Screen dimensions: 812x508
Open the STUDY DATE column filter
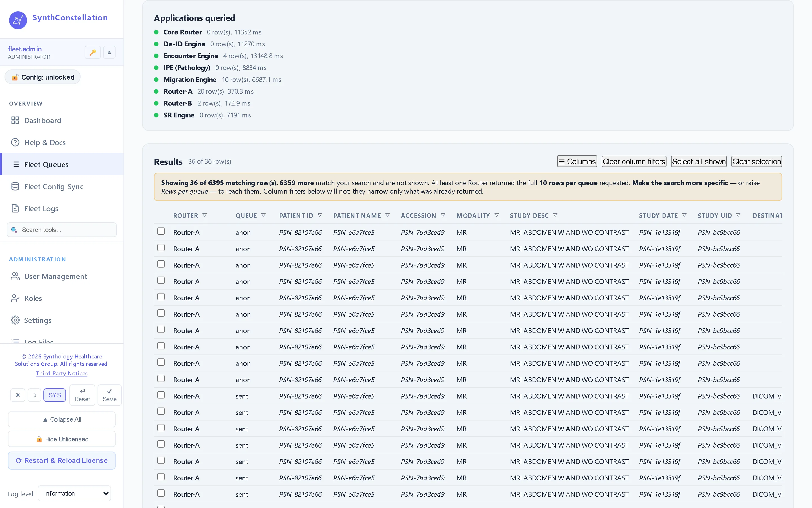click(685, 215)
